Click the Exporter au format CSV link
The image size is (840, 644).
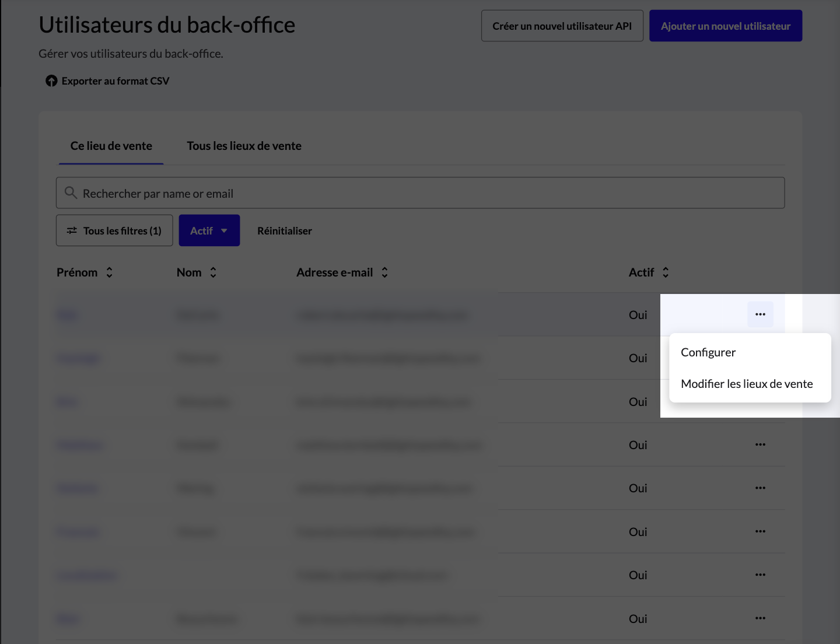107,81
